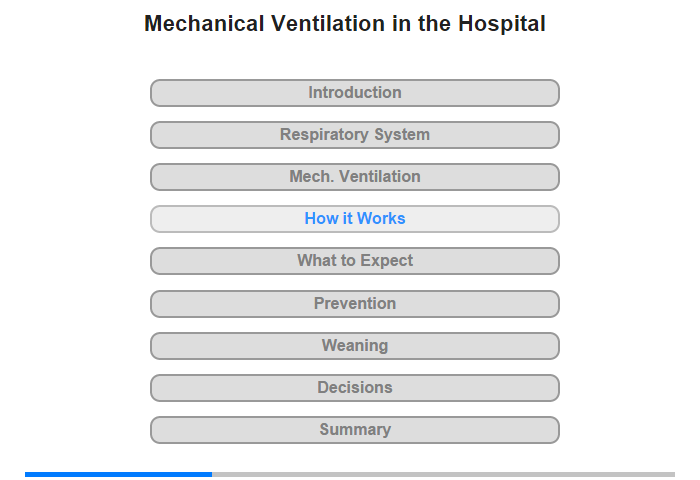Go to the Respiratory System section
Screen dimensions: 700x480
[354, 135]
